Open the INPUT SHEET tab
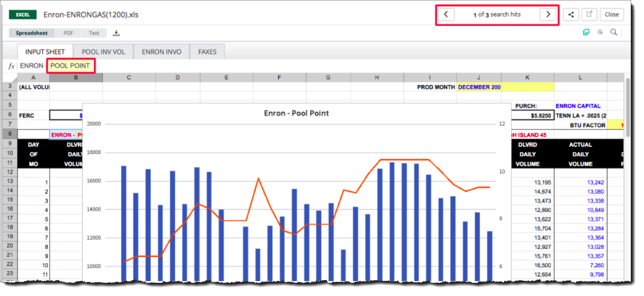Viewport: 644px width, 296px height. point(45,52)
